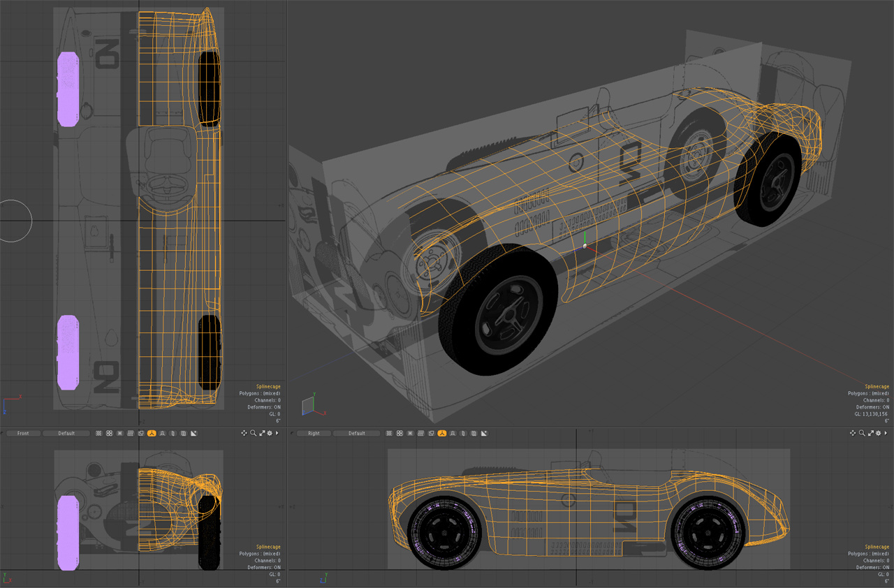Click the zoom magnifier in Right viewport

(862, 433)
